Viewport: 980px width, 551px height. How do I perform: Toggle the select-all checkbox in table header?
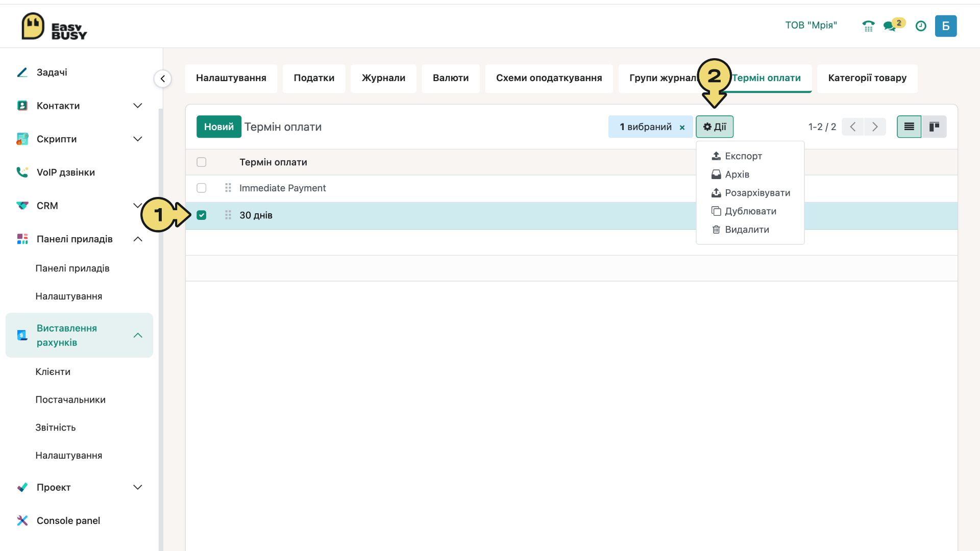pos(202,162)
